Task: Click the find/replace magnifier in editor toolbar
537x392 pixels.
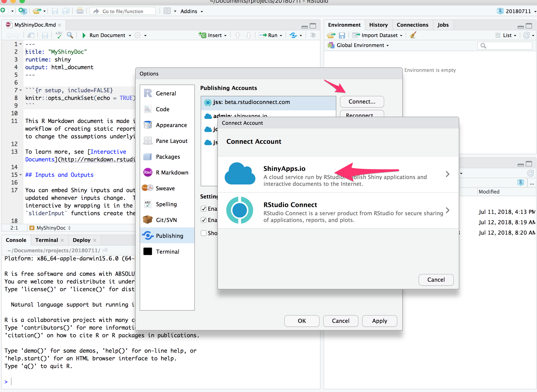Action: 70,35
